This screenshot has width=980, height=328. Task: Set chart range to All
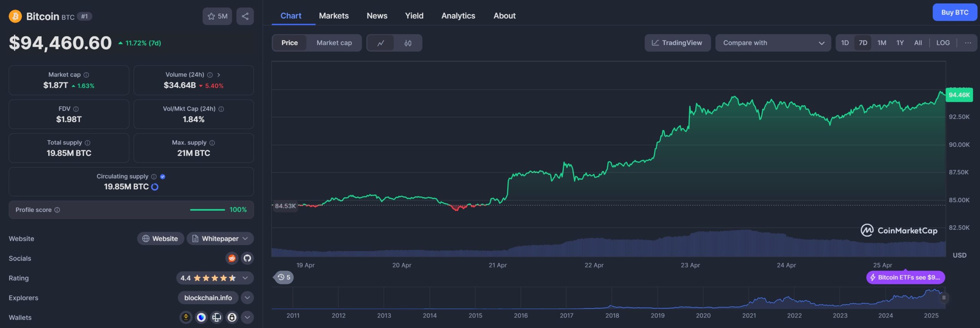click(x=918, y=43)
